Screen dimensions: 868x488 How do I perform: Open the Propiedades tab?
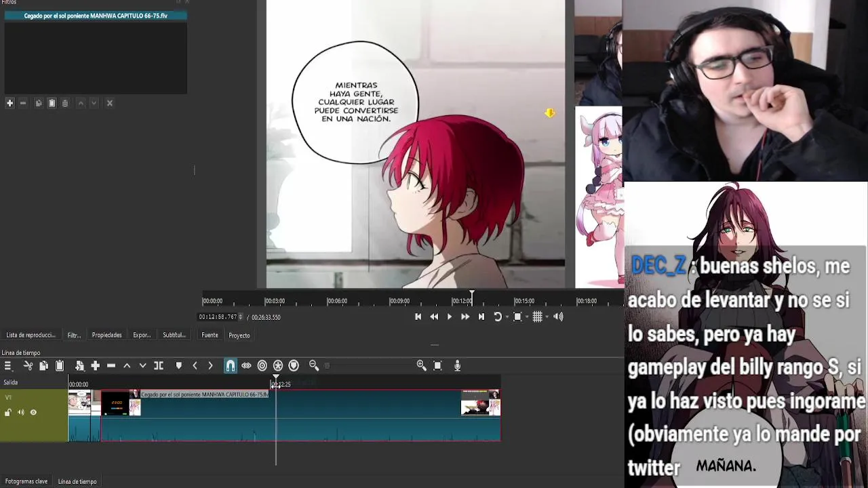[106, 335]
